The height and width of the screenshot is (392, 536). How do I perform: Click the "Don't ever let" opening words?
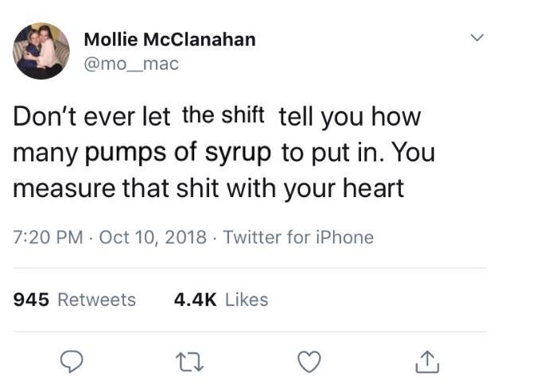pyautogui.click(x=91, y=117)
